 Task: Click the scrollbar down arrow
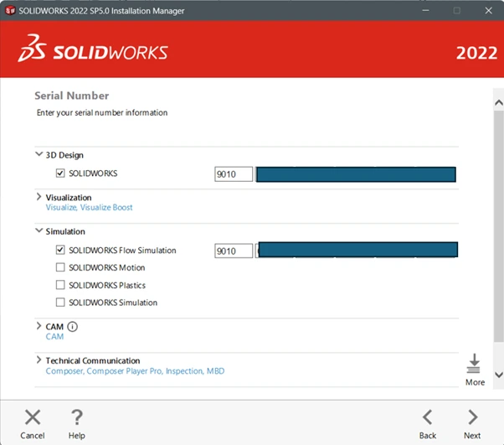[499, 375]
